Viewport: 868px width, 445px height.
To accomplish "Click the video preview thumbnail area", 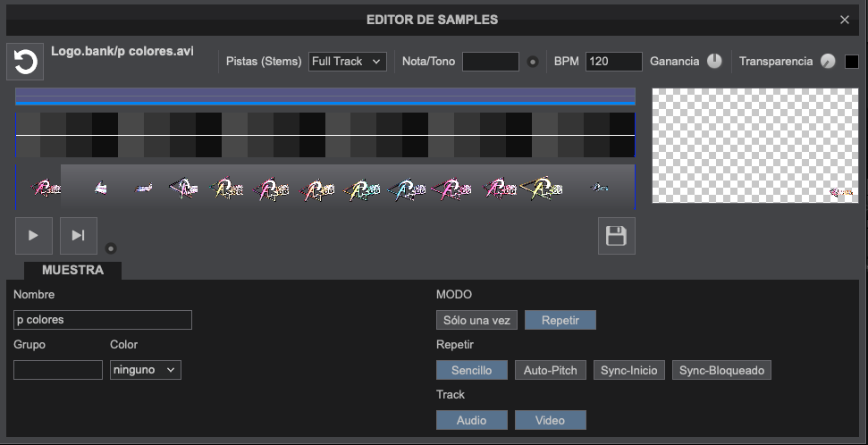I will [x=755, y=146].
